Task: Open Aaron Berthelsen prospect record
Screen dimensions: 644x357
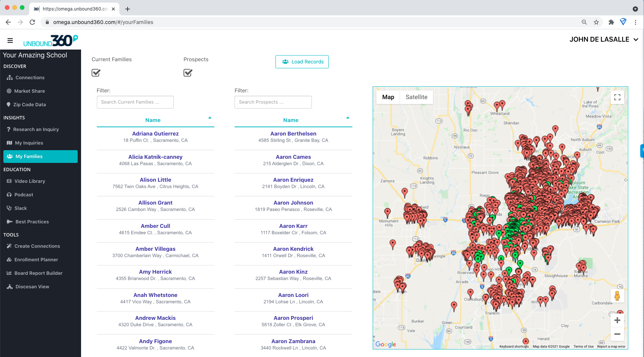Action: point(293,134)
